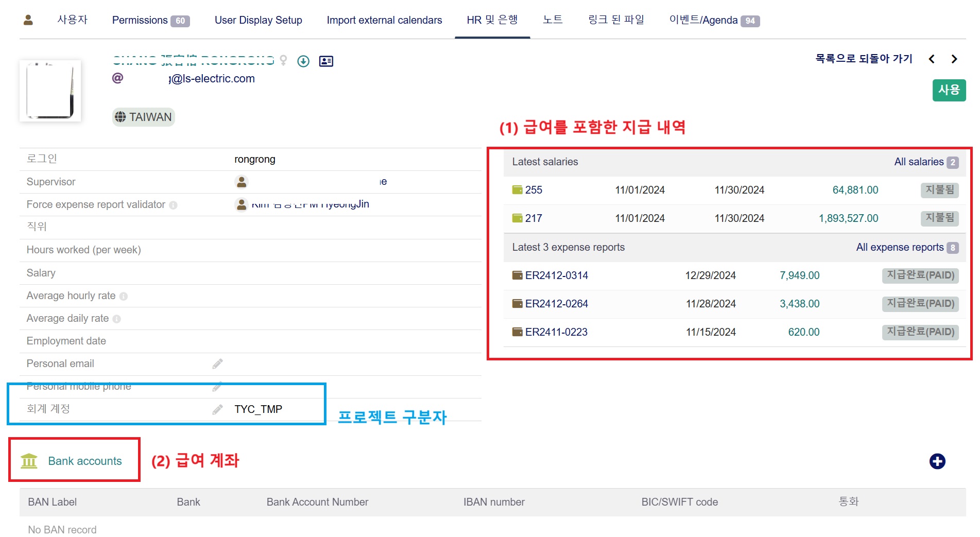Click 목록으로 되돌아 가기 link
Image resolution: width=980 pixels, height=537 pixels.
[864, 59]
